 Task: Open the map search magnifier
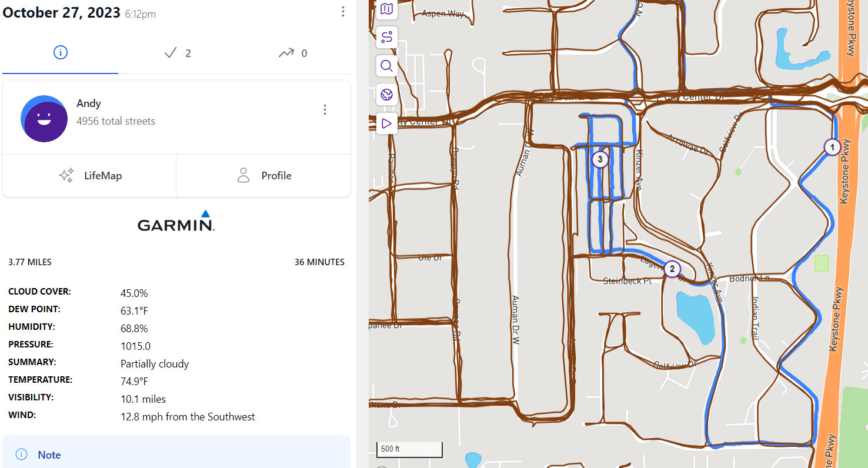(x=386, y=66)
